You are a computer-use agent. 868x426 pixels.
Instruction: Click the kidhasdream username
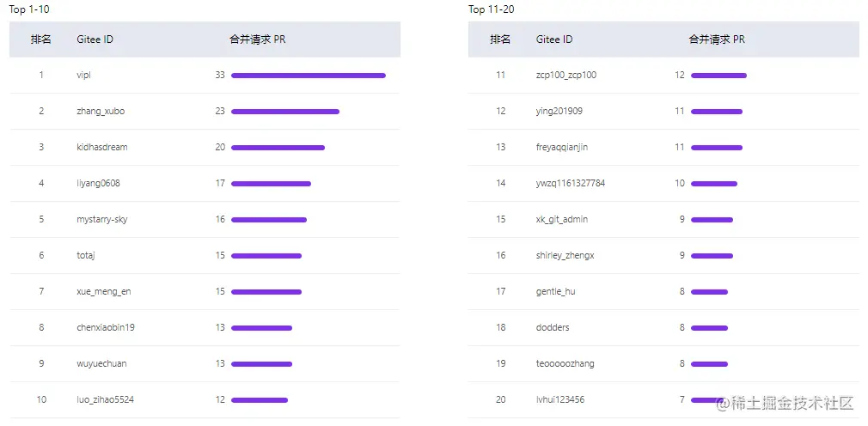click(102, 147)
